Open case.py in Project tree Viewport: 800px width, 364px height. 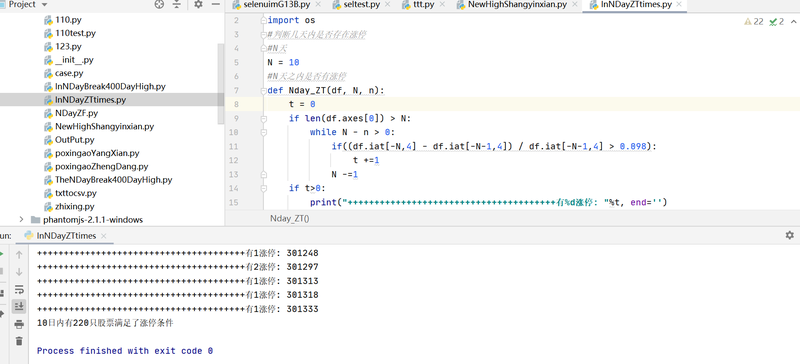pos(69,73)
